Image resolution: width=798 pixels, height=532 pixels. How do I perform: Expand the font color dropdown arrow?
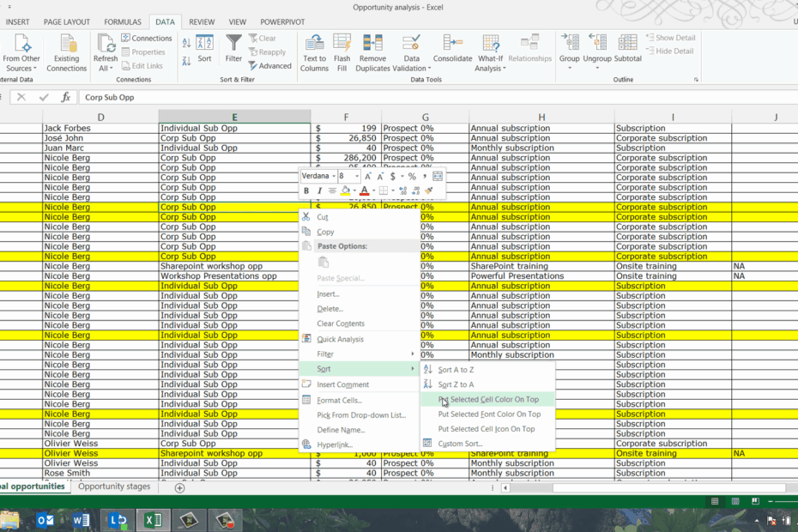[374, 190]
